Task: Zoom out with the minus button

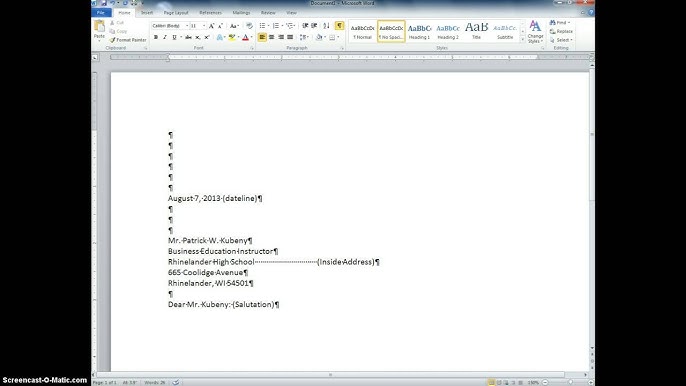Action: pyautogui.click(x=545, y=382)
